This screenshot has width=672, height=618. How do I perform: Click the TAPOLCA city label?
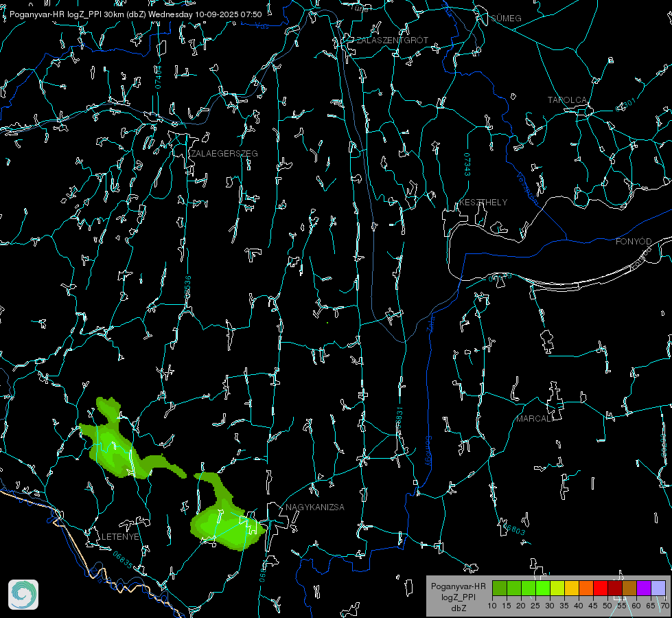tap(567, 100)
